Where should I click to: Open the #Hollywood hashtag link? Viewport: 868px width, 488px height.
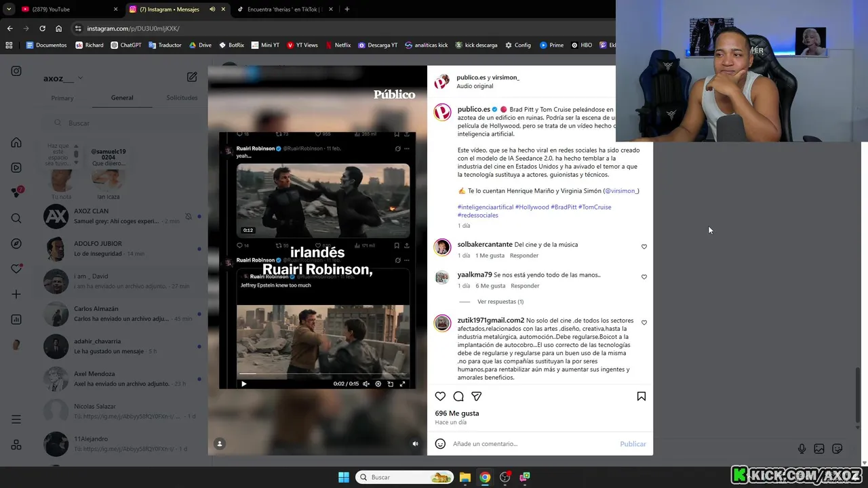click(x=532, y=207)
